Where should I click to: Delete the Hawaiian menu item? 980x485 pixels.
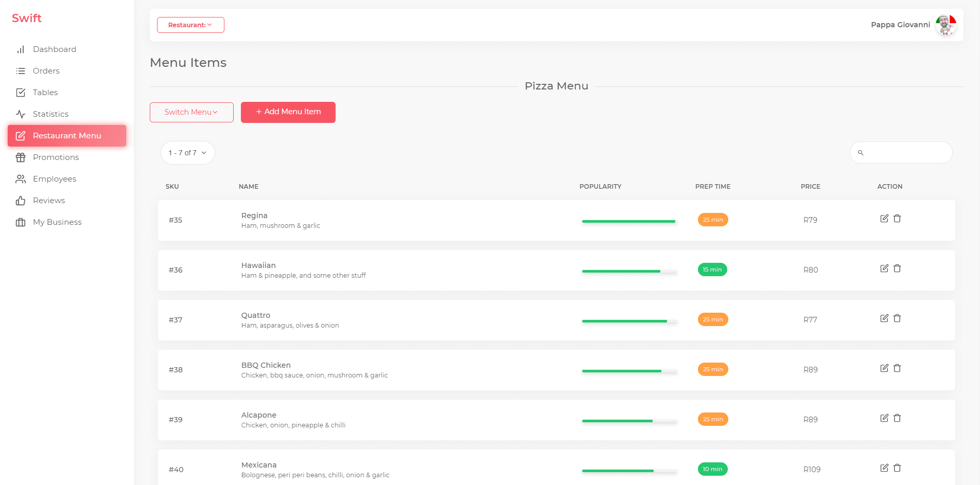[897, 268]
